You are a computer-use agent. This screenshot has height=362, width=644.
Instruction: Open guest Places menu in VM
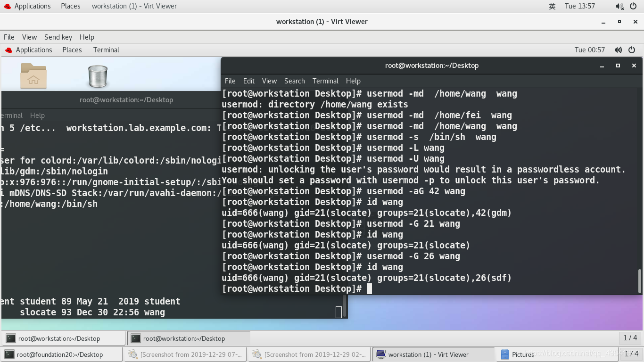click(x=72, y=50)
